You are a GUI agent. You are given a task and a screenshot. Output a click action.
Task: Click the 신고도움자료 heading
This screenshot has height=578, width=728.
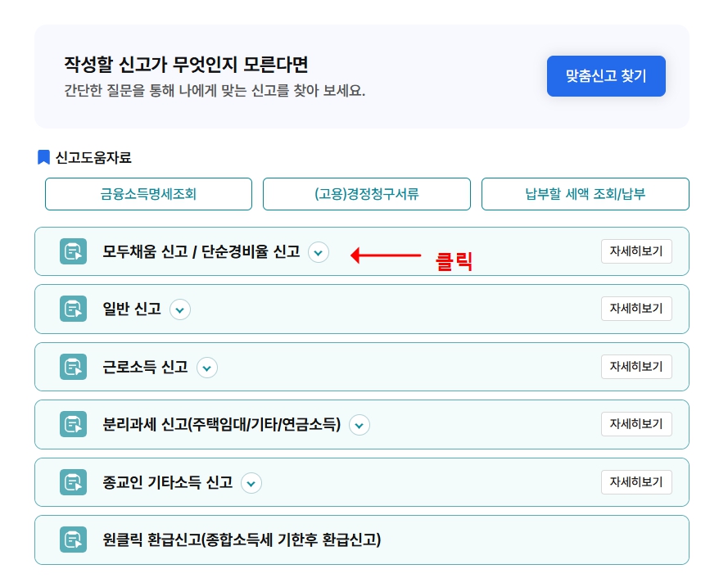pyautogui.click(x=93, y=157)
